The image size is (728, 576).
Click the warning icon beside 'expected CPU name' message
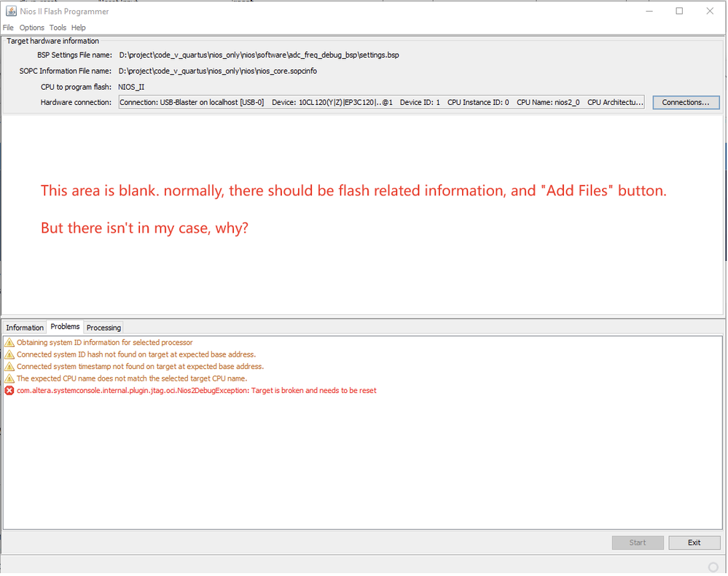(x=9, y=378)
